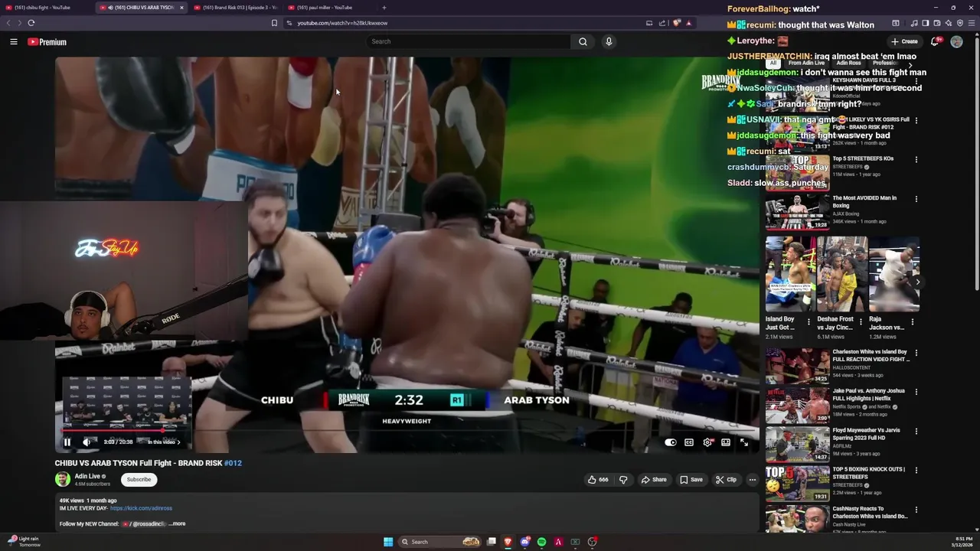The image size is (980, 551).
Task: Open Brave browser taskbar icon
Action: (508, 542)
